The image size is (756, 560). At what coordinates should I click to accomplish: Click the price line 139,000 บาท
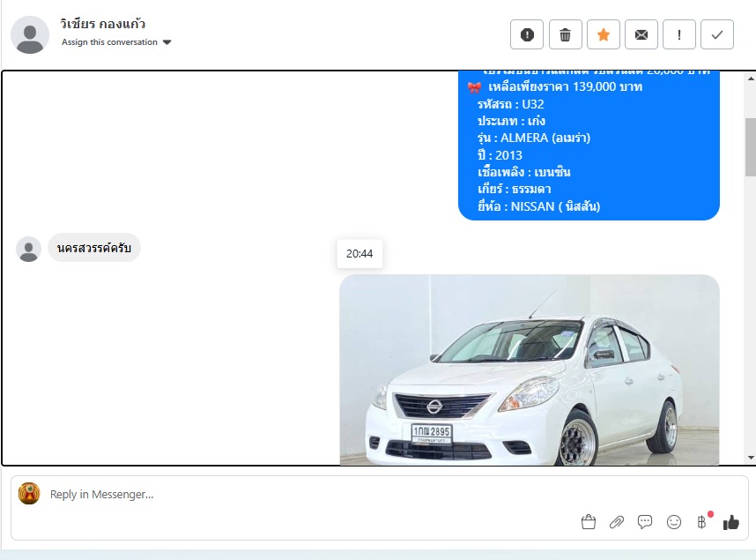[x=565, y=87]
